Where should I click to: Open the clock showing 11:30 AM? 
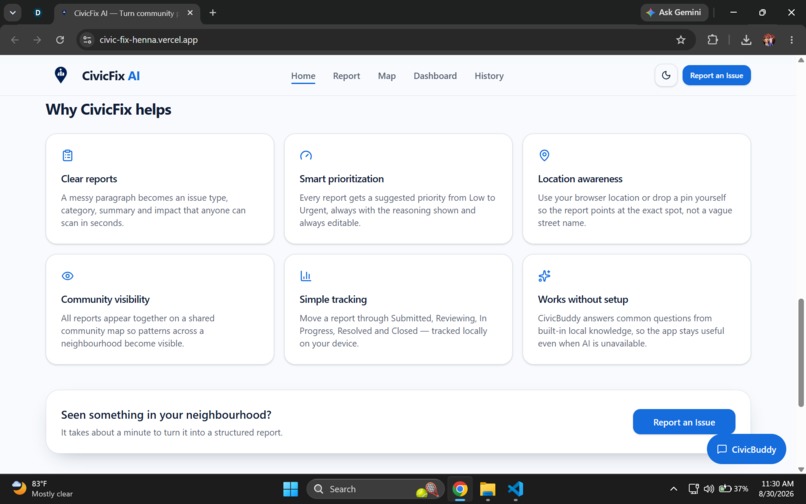click(776, 489)
